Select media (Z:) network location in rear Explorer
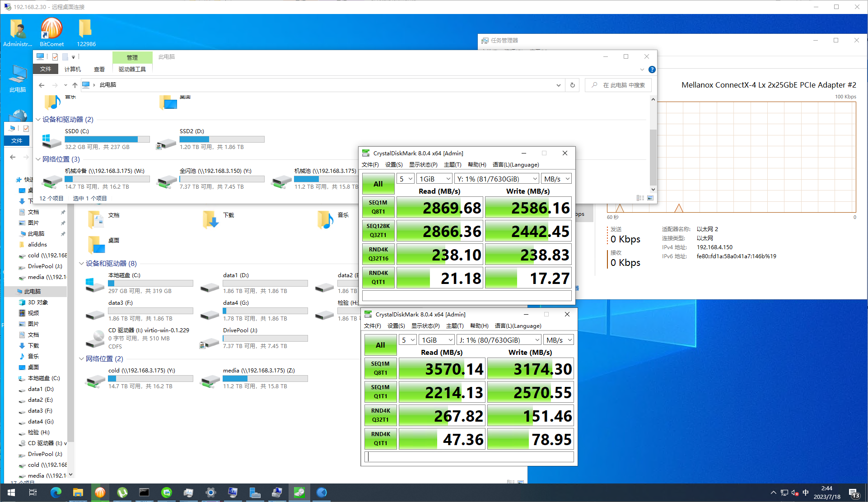 253,378
